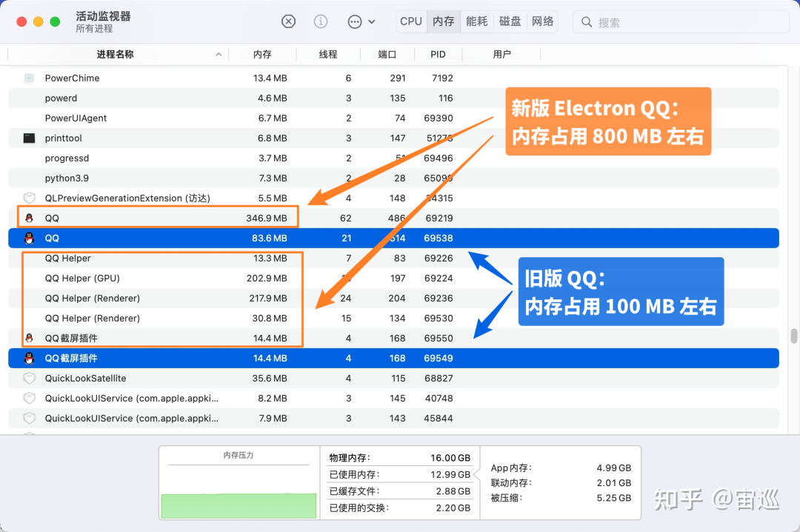
Task: Click the PID column header
Action: coord(438,54)
